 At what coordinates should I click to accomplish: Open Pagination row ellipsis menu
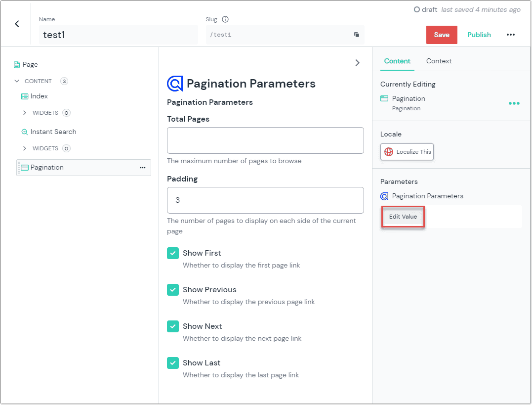click(143, 168)
